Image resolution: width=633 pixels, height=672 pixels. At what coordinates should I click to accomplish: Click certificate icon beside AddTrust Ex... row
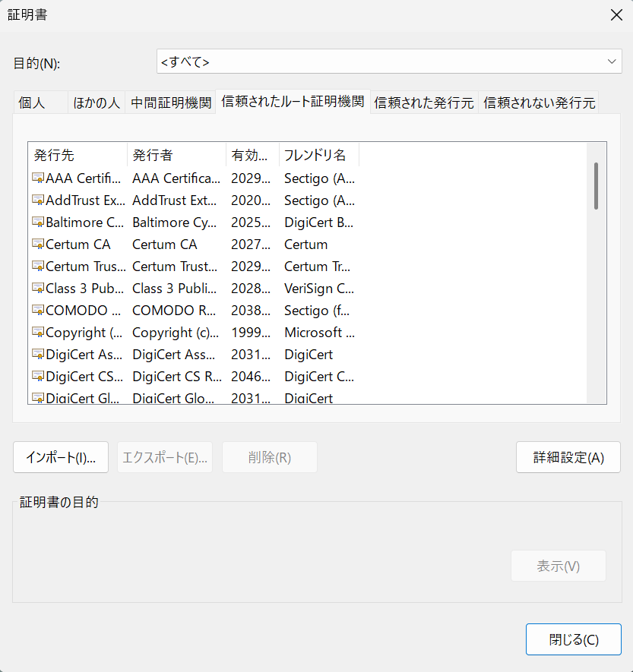tap(38, 200)
